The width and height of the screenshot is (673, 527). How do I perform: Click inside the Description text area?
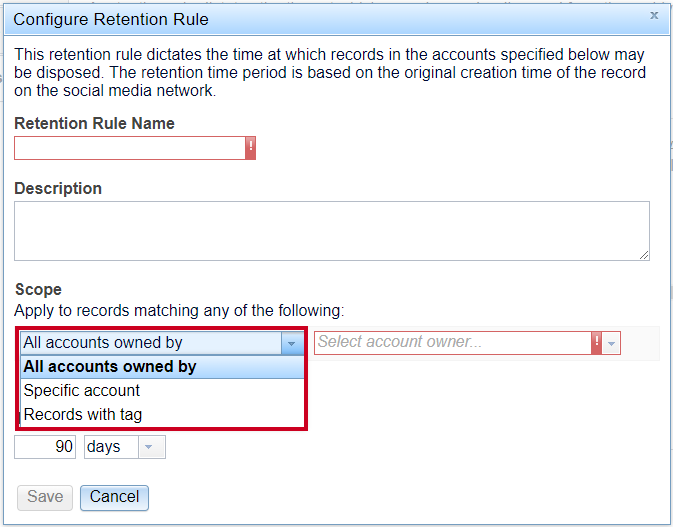pos(332,231)
